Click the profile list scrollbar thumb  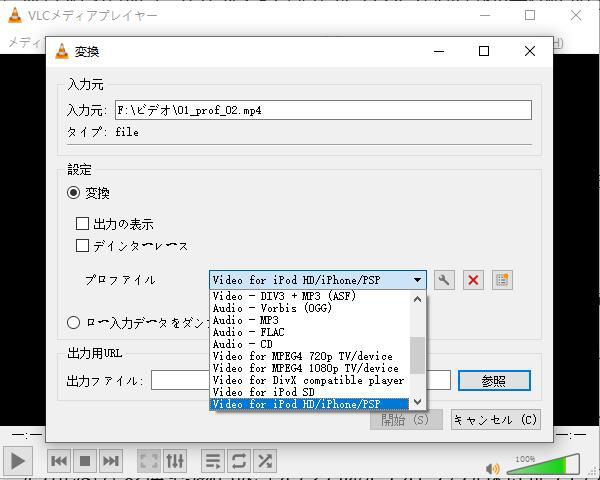[x=417, y=355]
